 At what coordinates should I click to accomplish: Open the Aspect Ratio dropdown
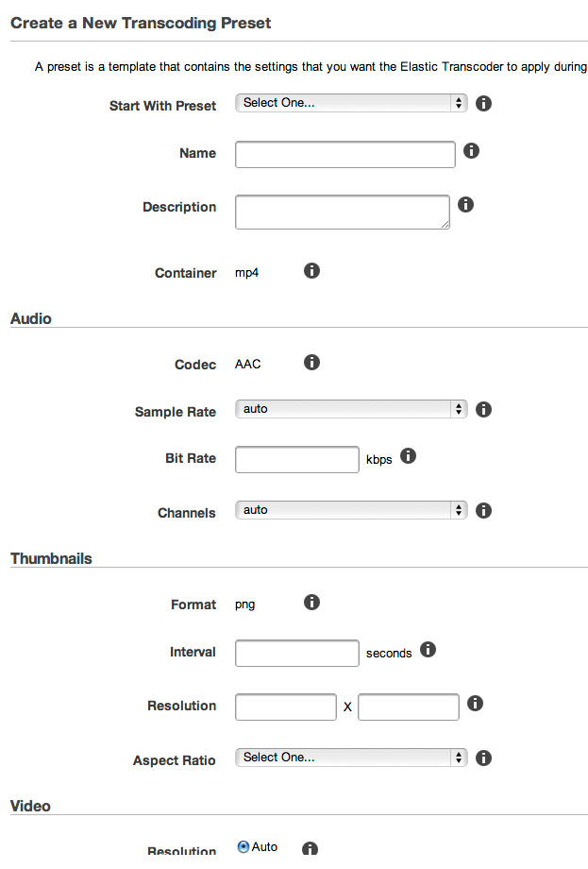pos(351,758)
